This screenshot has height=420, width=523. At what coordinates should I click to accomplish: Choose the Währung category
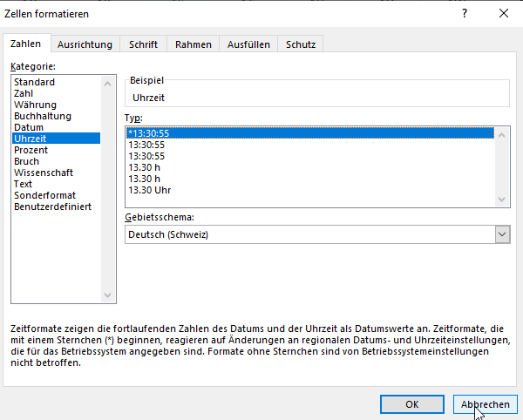point(56,105)
